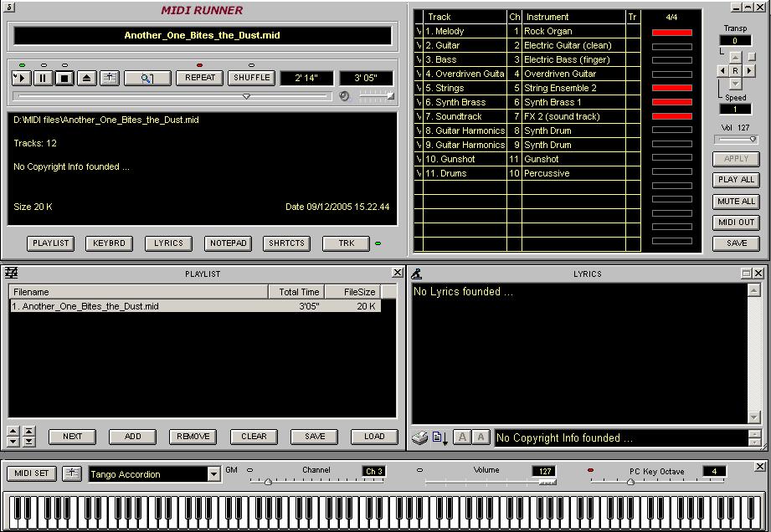The image size is (771, 532).
Task: Toggle the small checkbox beside transpose arrows
Action: coord(752,57)
